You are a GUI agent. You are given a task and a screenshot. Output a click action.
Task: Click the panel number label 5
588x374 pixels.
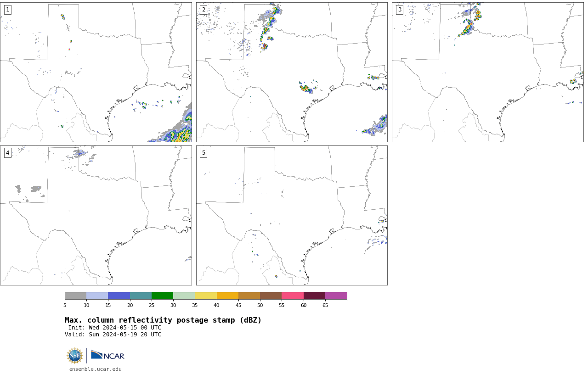[204, 153]
